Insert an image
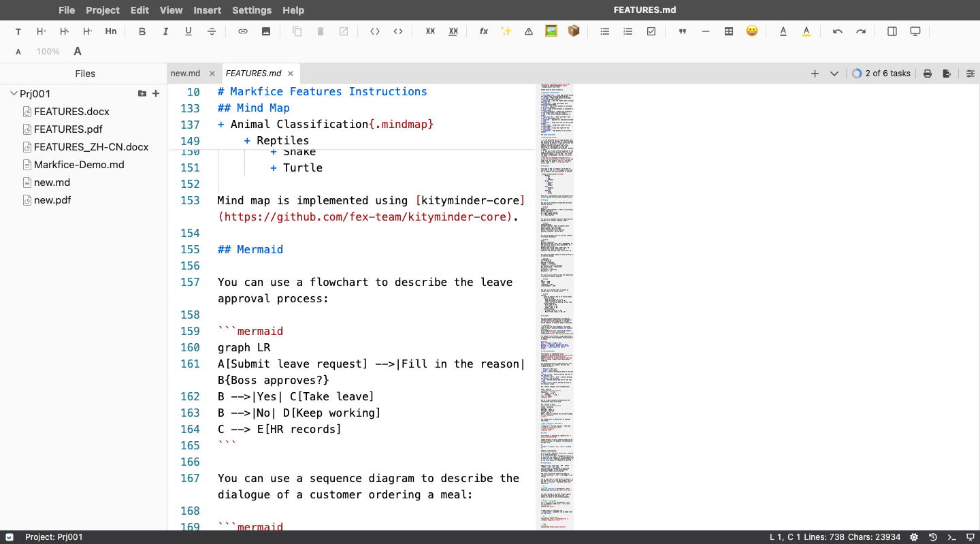The image size is (980, 544). [266, 31]
